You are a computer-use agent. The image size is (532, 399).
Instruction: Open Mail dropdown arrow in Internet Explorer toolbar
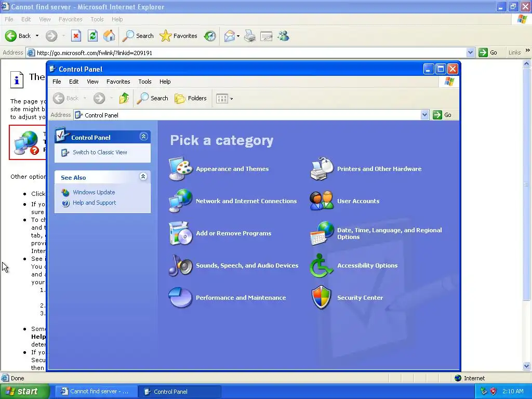238,36
